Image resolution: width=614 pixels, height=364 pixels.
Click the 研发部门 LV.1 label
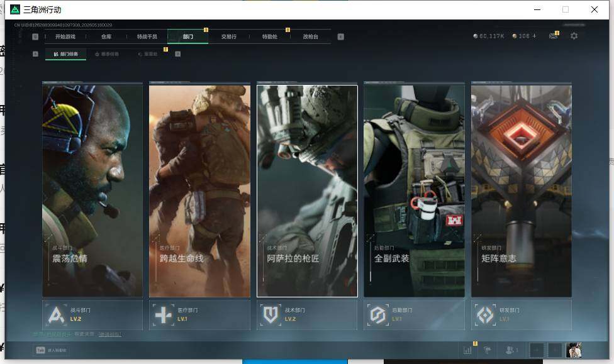[504, 319]
